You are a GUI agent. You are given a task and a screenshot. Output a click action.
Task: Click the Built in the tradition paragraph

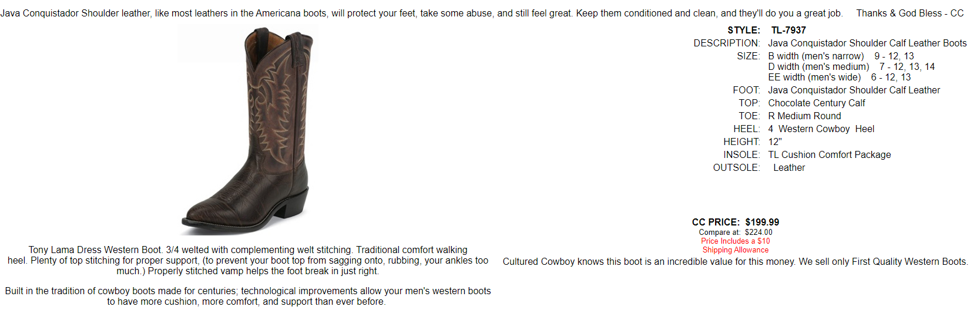[x=248, y=297]
